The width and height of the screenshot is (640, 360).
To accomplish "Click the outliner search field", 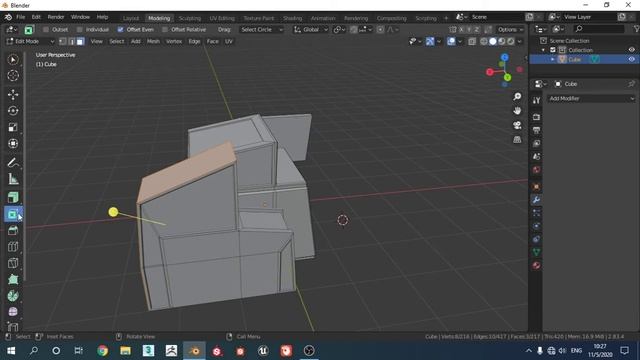I will [599, 29].
